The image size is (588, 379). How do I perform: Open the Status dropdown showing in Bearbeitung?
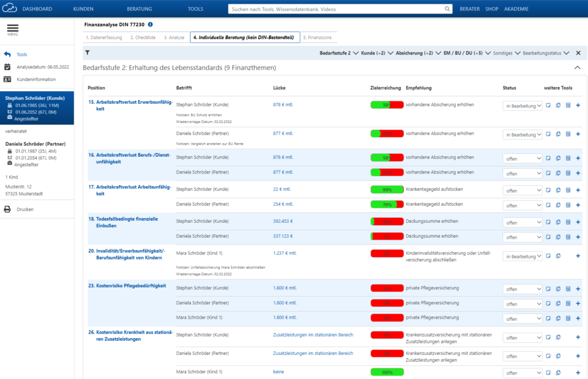(523, 105)
